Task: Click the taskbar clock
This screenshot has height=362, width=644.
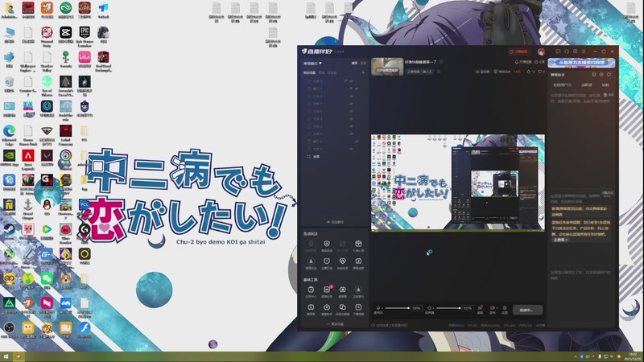Action: 633,356
